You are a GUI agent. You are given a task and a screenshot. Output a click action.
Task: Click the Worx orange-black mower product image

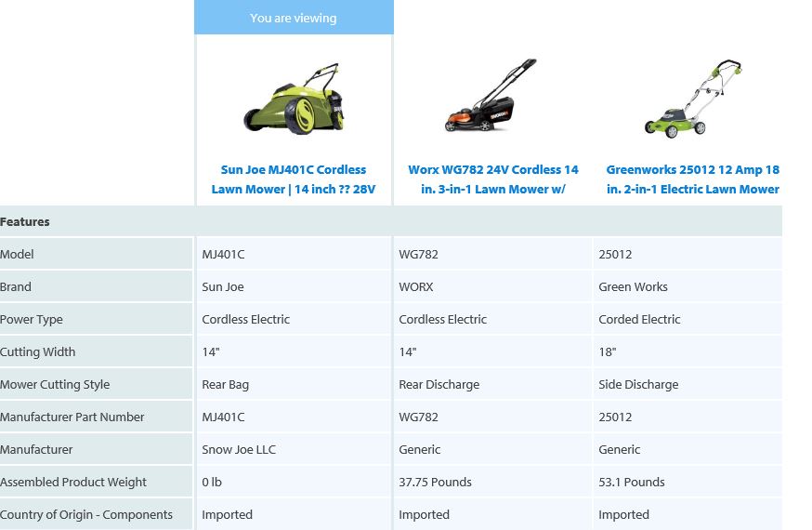pyautogui.click(x=491, y=96)
